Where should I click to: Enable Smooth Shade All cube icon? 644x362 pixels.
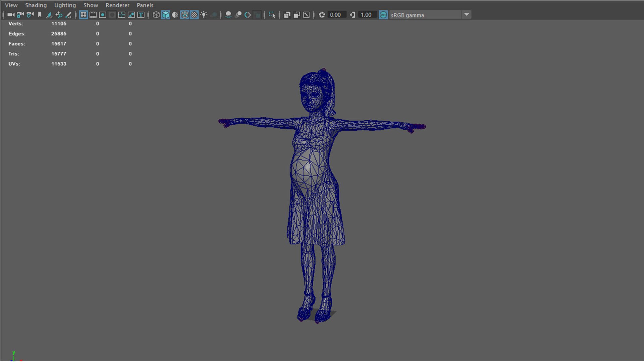(x=165, y=15)
